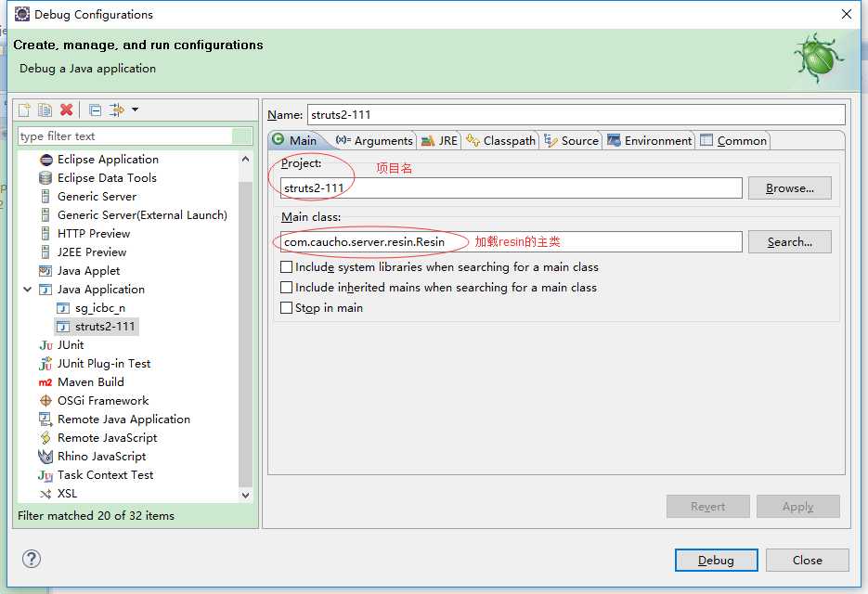Screen dimensions: 868x594
Task: Open the filter options dropdown arrow
Action: pyautogui.click(x=135, y=110)
